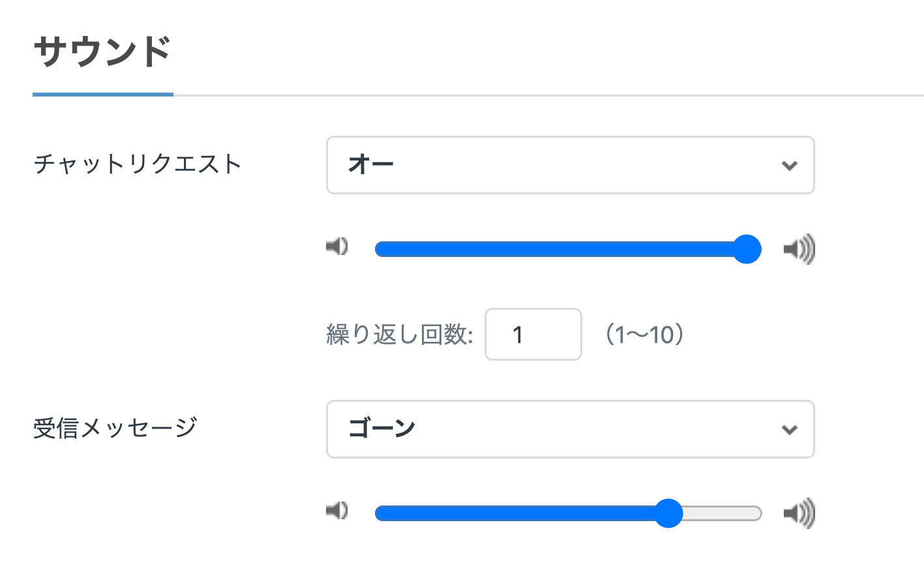Click the blue track of the チャットリクエスト slider
The height and width of the screenshot is (574, 924).
pyautogui.click(x=554, y=249)
